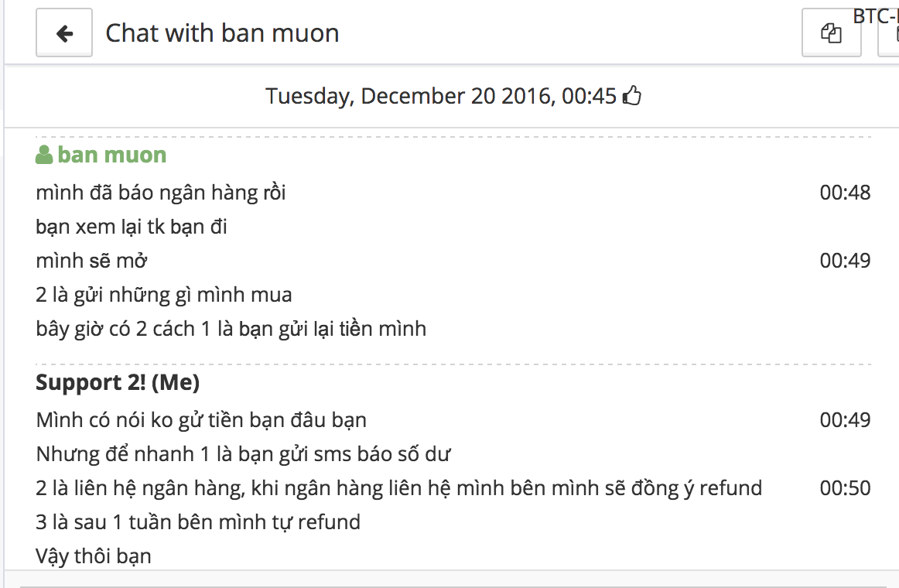Click the message "mình sẽ mở"
Viewport: 899px width, 588px height.
pyautogui.click(x=91, y=261)
